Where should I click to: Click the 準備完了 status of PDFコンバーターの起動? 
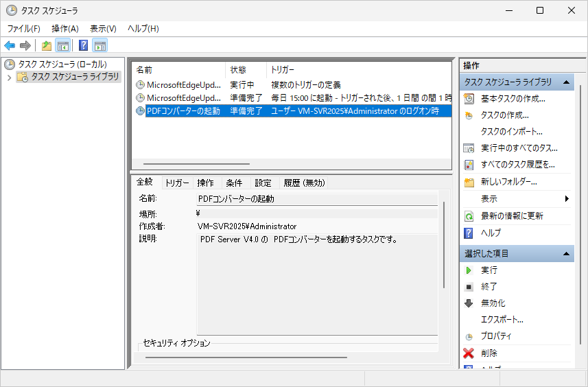(x=246, y=111)
